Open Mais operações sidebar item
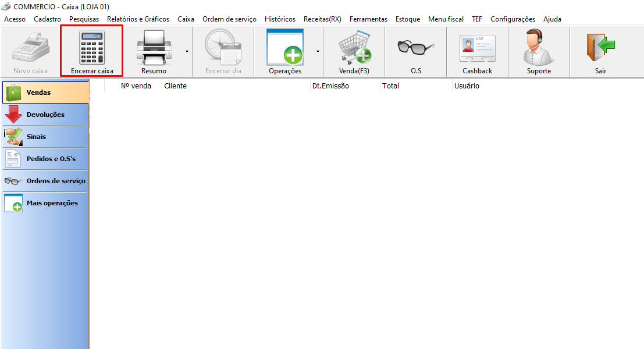The image size is (644, 349). click(x=45, y=203)
